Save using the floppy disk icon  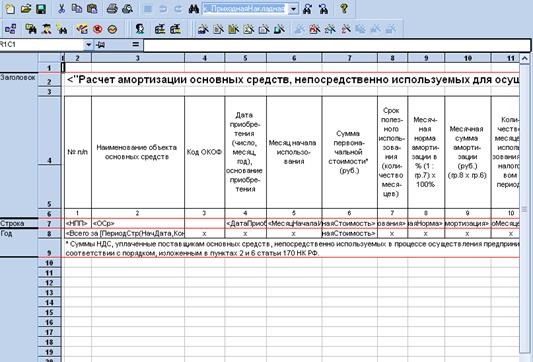tap(41, 9)
